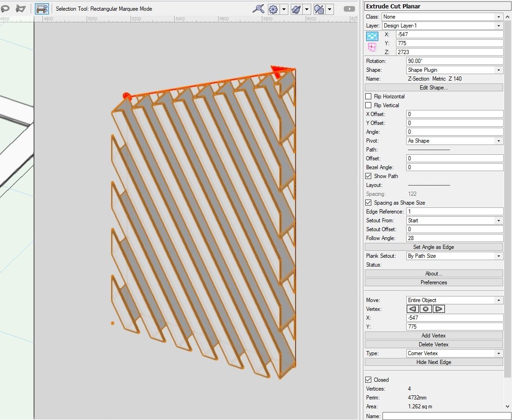This screenshot has height=420, width=512.
Task: Click the gear settings icon in toolbar
Action: point(273,9)
